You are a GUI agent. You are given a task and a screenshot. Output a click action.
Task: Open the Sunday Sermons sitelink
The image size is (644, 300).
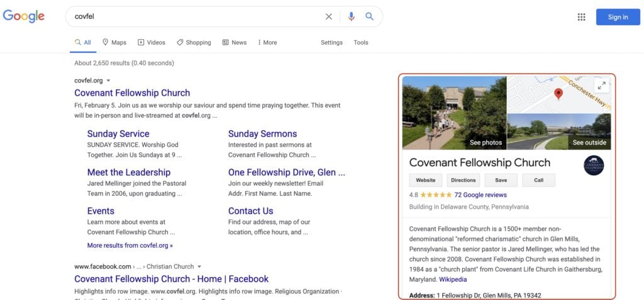click(262, 134)
